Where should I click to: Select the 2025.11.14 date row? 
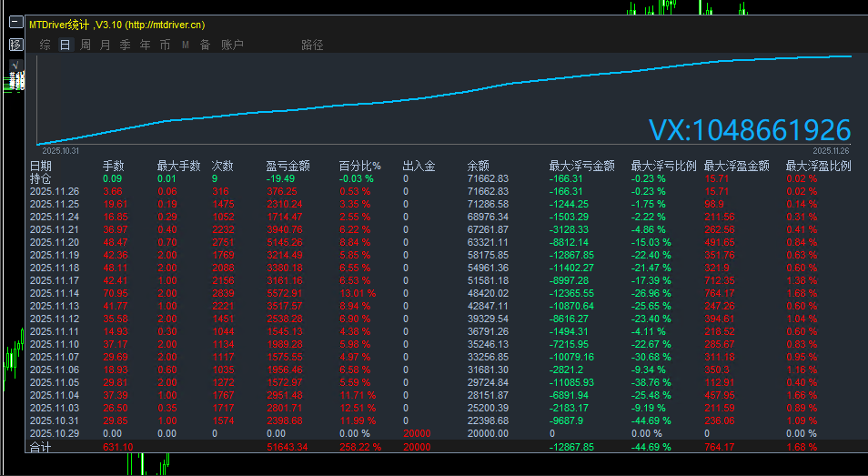[55, 294]
